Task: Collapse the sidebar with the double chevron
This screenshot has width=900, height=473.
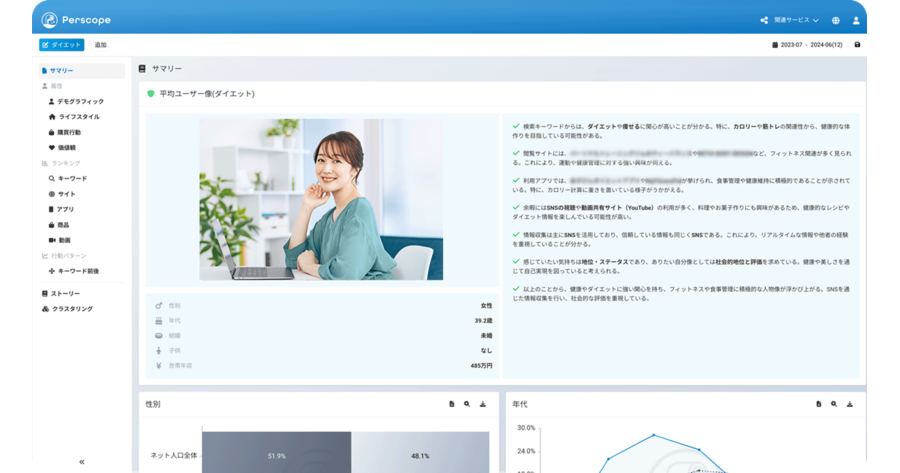Action: tap(82, 462)
